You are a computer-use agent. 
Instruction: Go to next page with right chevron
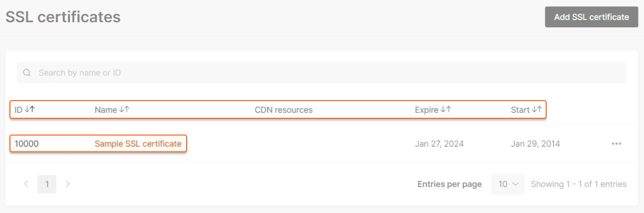[x=68, y=184]
